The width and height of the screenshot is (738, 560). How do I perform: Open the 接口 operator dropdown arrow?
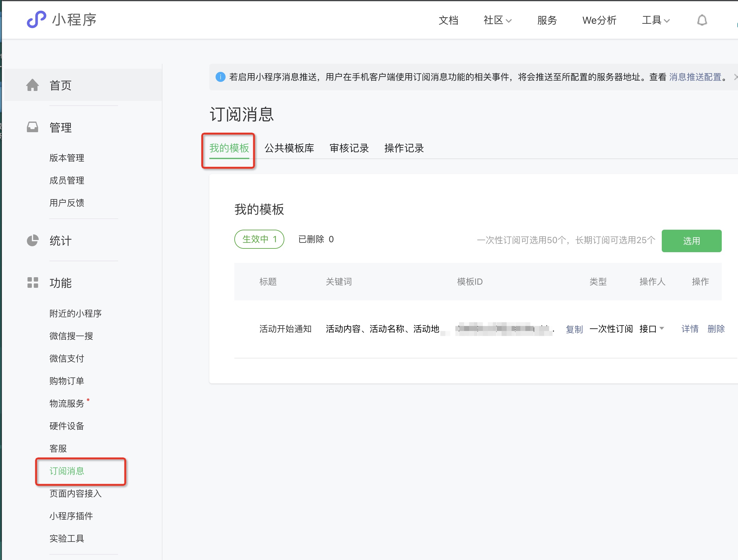pos(662,328)
